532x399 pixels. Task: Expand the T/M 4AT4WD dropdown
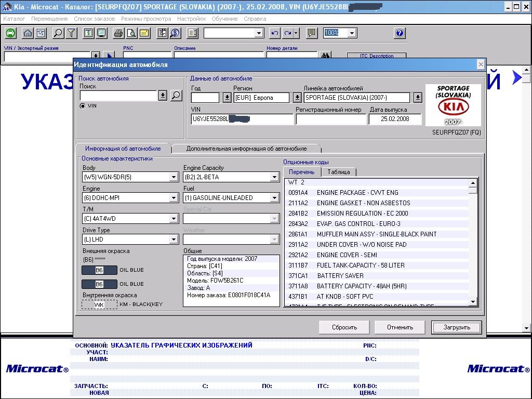click(174, 219)
